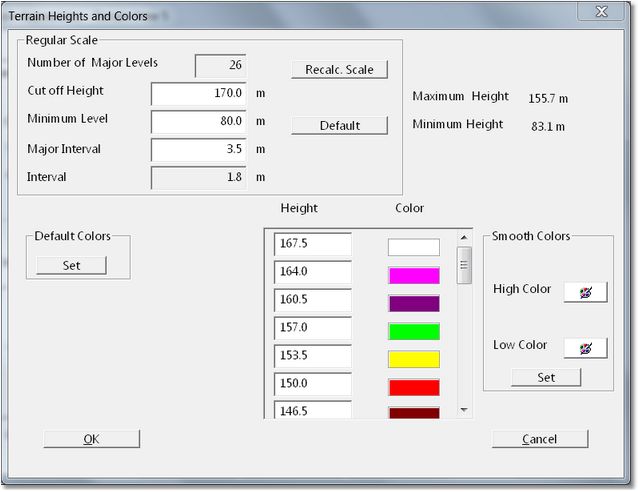Click Set in Default Colors group
This screenshot has width=638, height=492.
coord(71,265)
